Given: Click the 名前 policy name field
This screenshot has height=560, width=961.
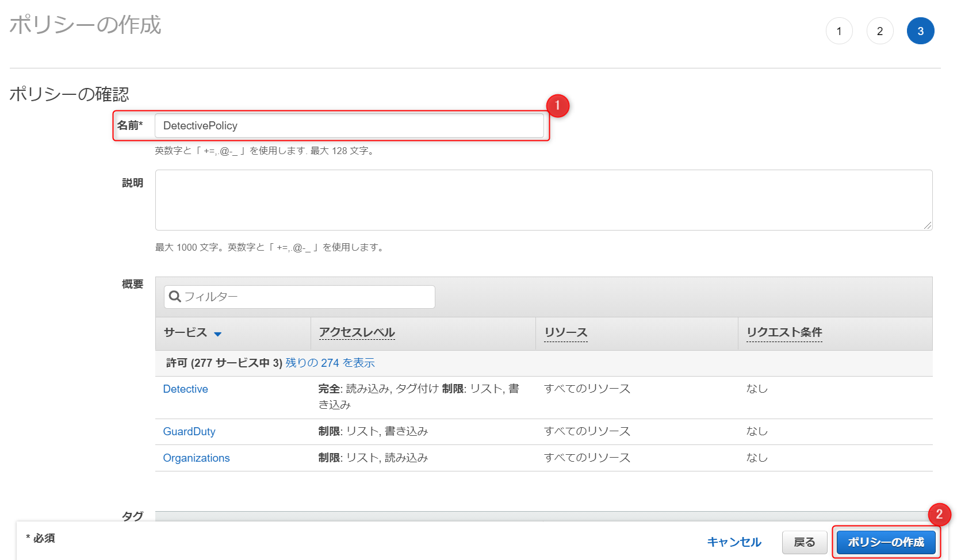Looking at the screenshot, I should (x=349, y=126).
